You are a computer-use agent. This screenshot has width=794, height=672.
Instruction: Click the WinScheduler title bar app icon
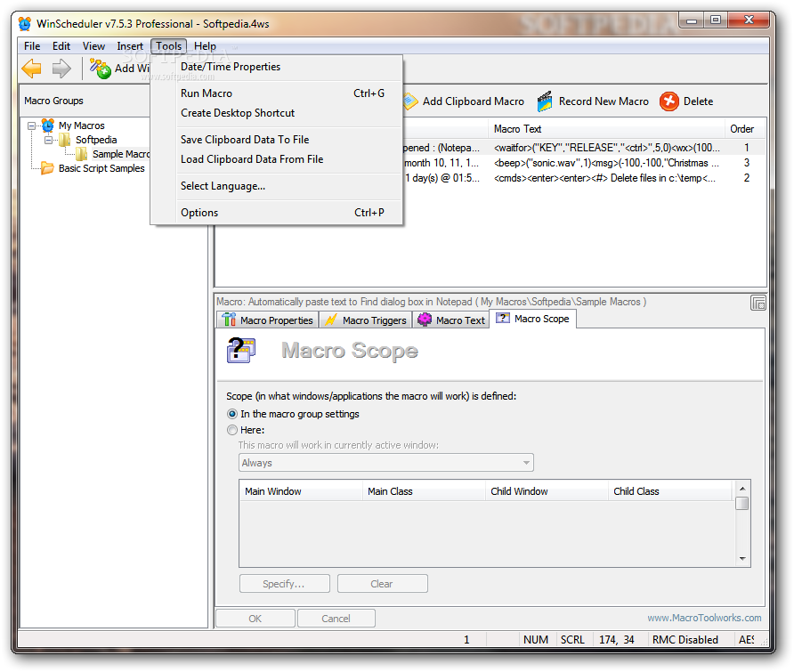24,24
